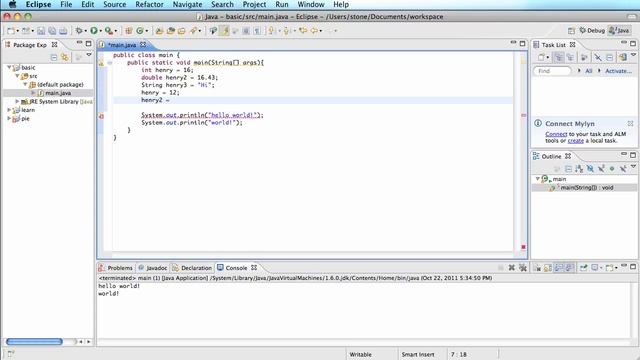Screen dimensions: 640x360
Task: Run the program with the green Run button
Action: coord(94,31)
